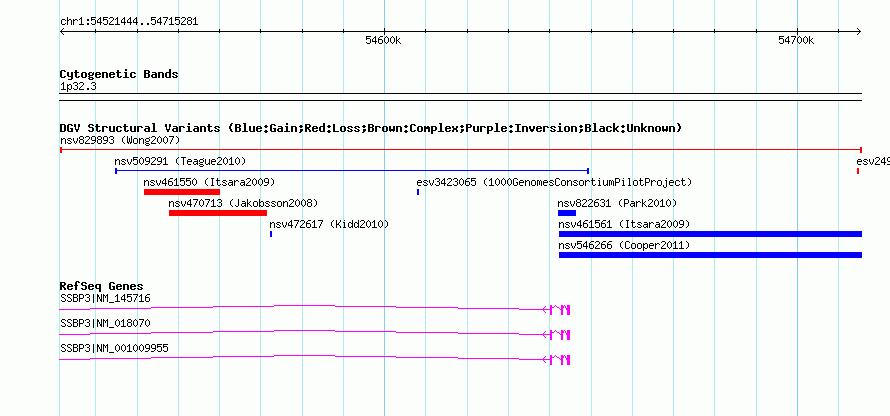
Task: Click the truncated esv249 label at right
Action: coord(873,161)
